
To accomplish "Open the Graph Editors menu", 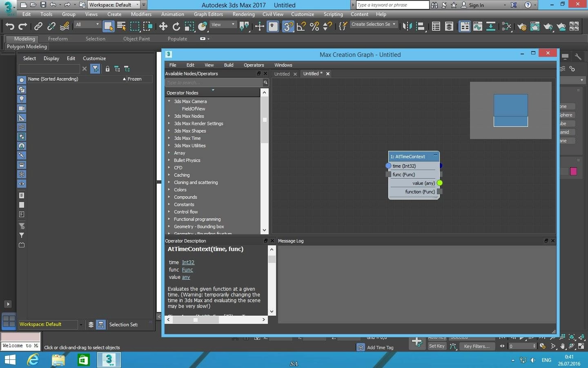I will click(x=208, y=14).
